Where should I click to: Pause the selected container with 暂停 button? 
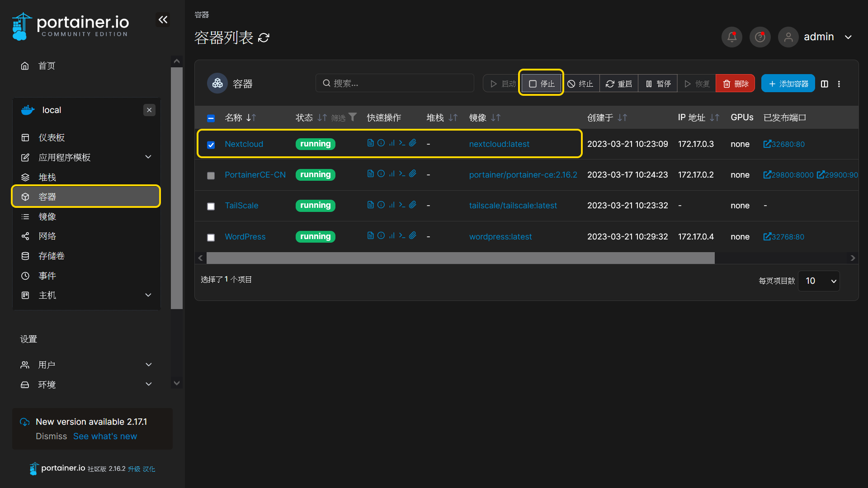pyautogui.click(x=658, y=84)
